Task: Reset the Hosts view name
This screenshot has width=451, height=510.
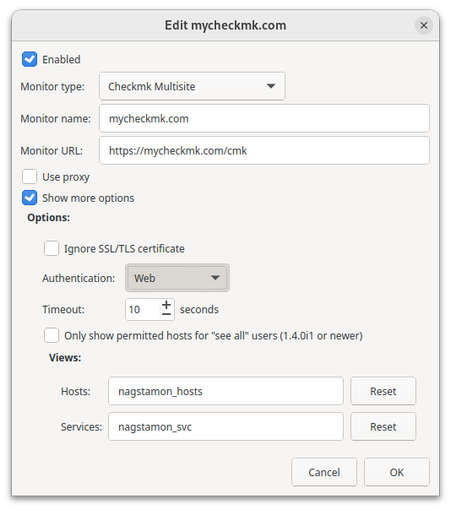Action: (x=383, y=391)
